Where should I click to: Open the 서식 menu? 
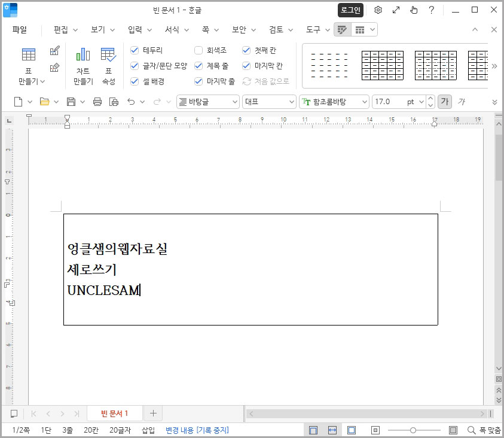click(173, 28)
